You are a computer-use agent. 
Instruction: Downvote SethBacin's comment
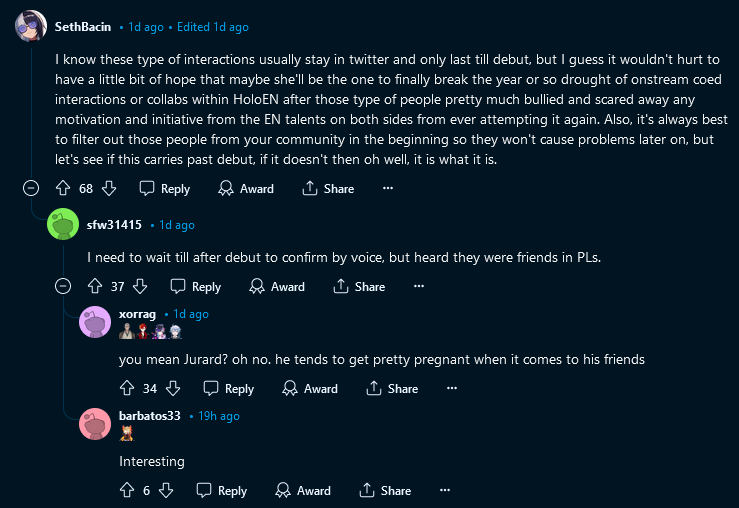pyautogui.click(x=110, y=188)
